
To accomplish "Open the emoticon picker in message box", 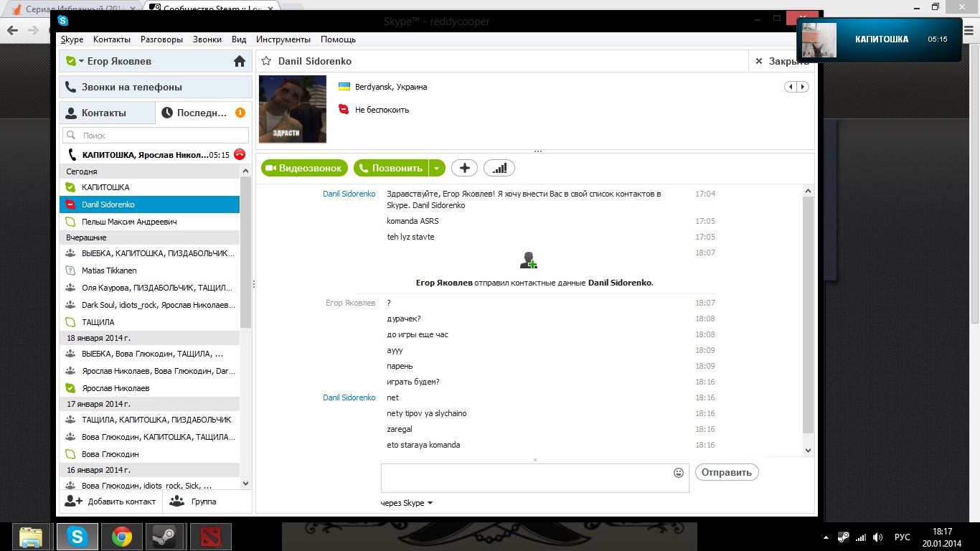I will click(679, 473).
